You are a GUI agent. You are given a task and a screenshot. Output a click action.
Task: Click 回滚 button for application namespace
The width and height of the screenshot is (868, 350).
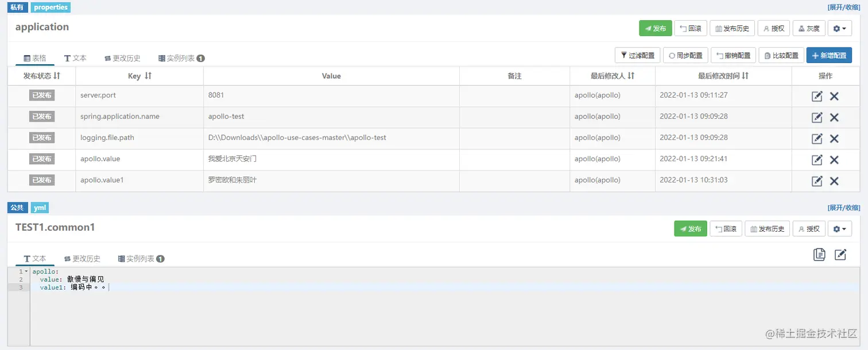pos(690,28)
